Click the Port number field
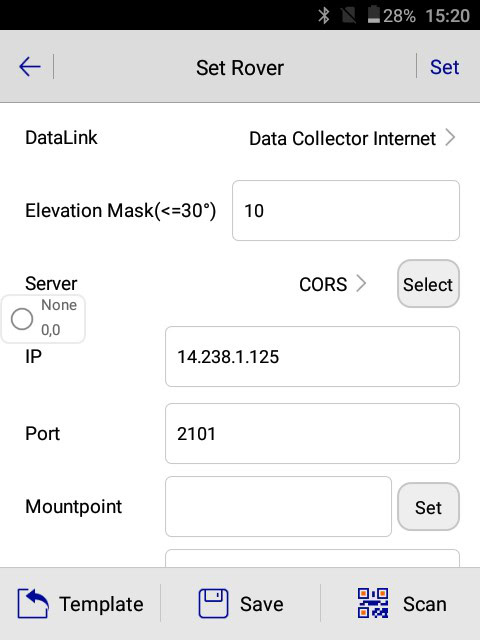480x640 pixels. [x=312, y=433]
